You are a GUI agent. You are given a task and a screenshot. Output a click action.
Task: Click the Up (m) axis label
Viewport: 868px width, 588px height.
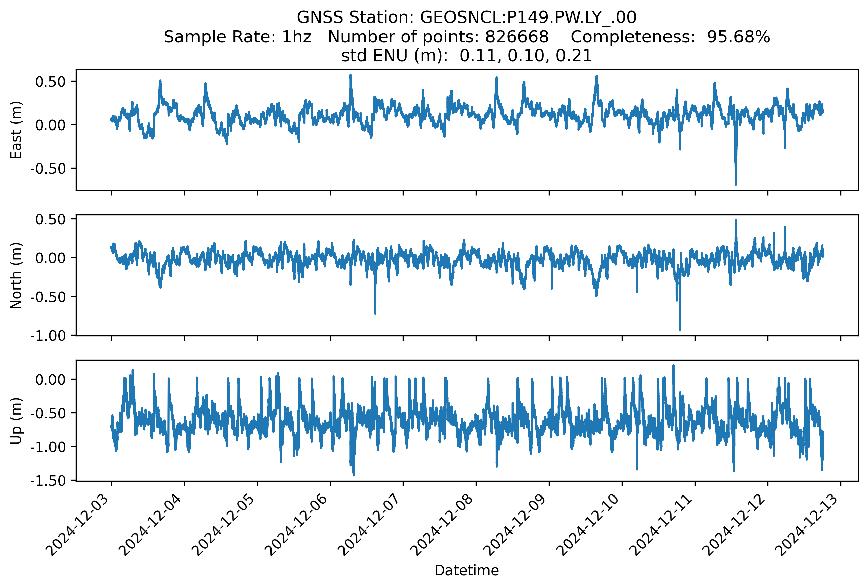16,421
